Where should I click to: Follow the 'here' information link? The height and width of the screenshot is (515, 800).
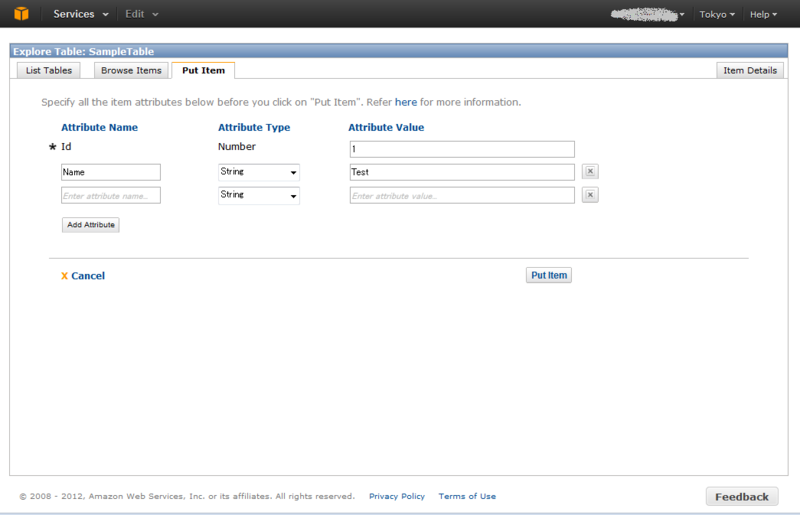coord(406,102)
